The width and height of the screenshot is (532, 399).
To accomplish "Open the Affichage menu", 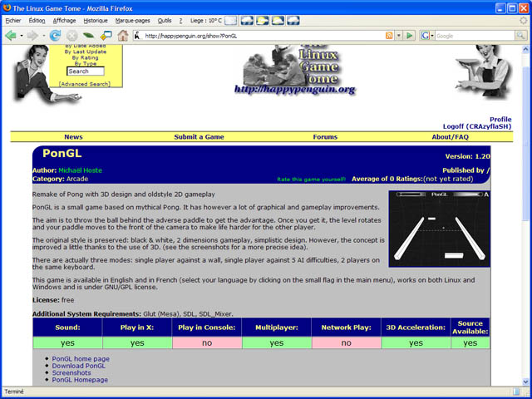I will click(x=66, y=20).
